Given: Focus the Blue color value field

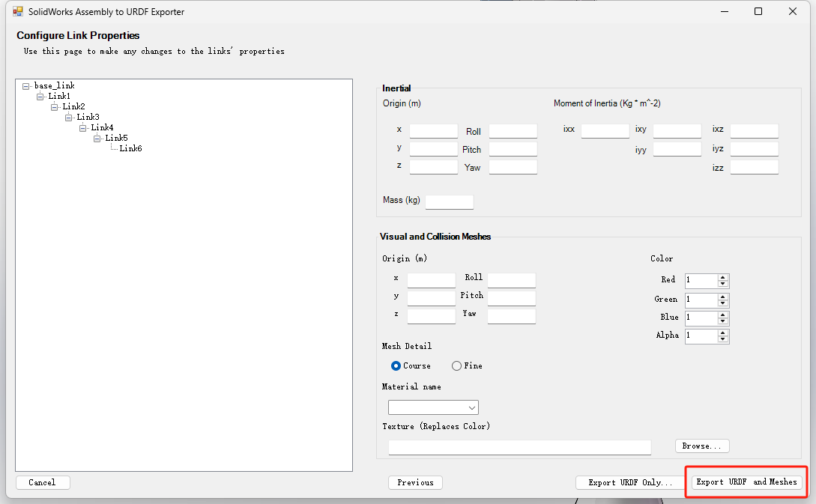Looking at the screenshot, I should 701,318.
